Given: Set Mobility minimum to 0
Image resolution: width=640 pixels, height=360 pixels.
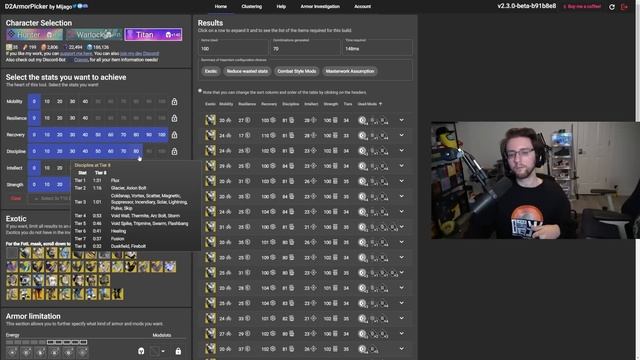Looking at the screenshot, I should [x=34, y=102].
